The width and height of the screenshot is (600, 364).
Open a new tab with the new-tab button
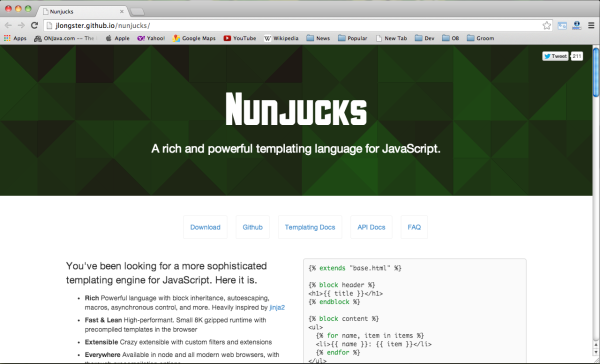pyautogui.click(x=137, y=12)
